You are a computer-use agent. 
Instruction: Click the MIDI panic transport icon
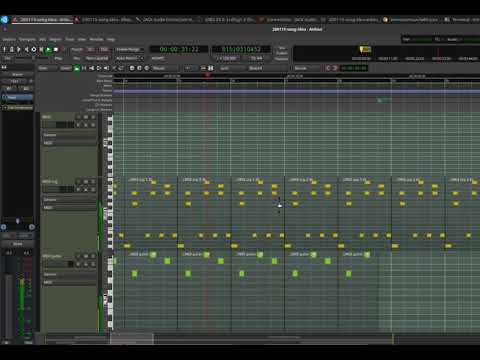[4, 49]
